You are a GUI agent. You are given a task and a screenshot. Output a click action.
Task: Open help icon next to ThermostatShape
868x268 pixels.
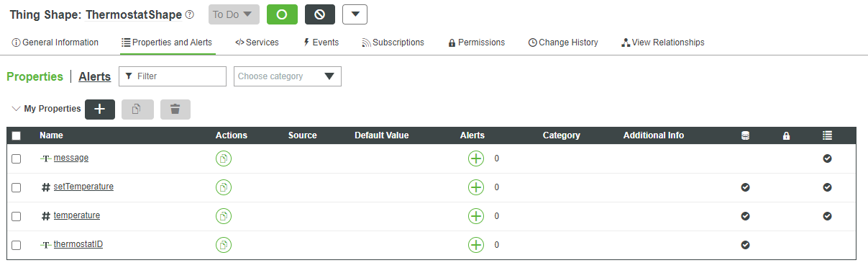tap(190, 14)
